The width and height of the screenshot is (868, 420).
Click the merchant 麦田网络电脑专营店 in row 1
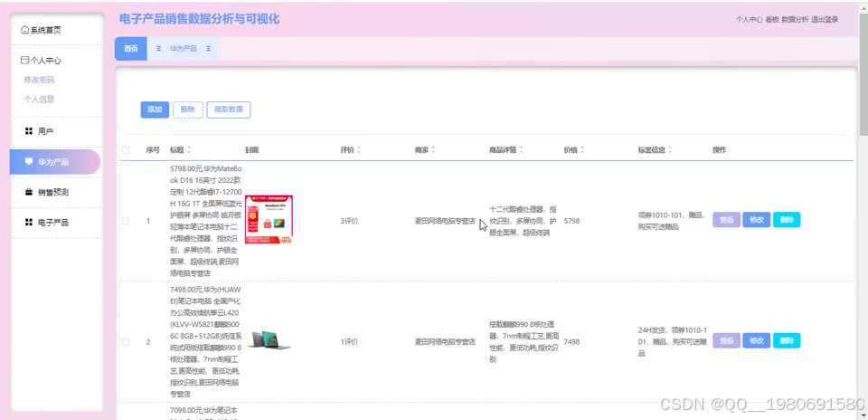click(445, 221)
